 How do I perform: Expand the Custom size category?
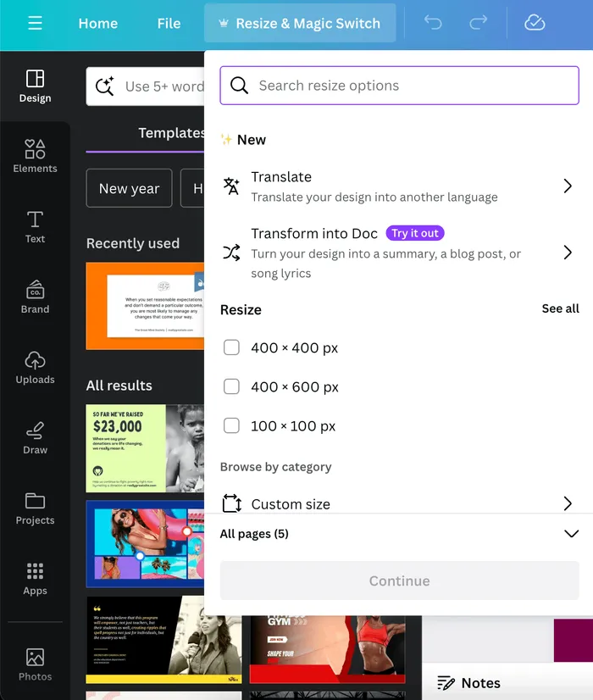click(568, 503)
